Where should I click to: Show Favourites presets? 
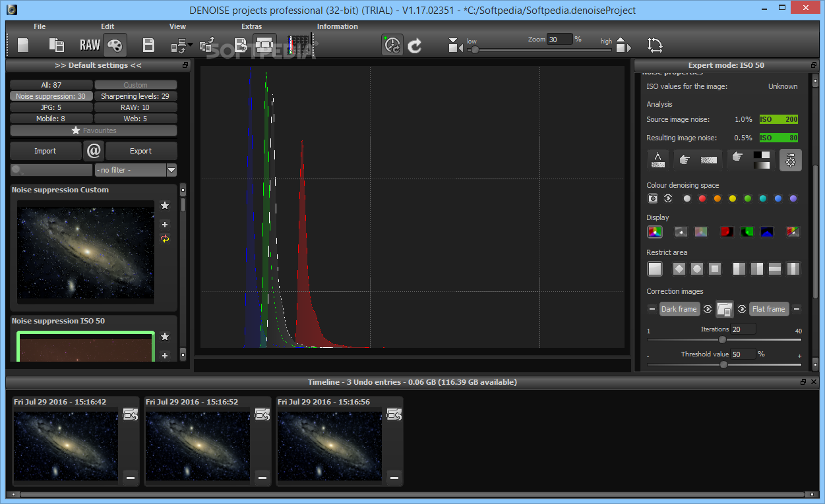pos(94,130)
